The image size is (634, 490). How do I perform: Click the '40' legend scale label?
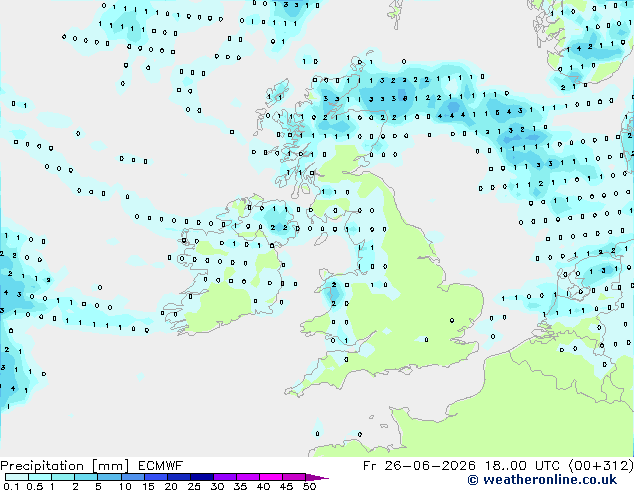[x=263, y=486]
